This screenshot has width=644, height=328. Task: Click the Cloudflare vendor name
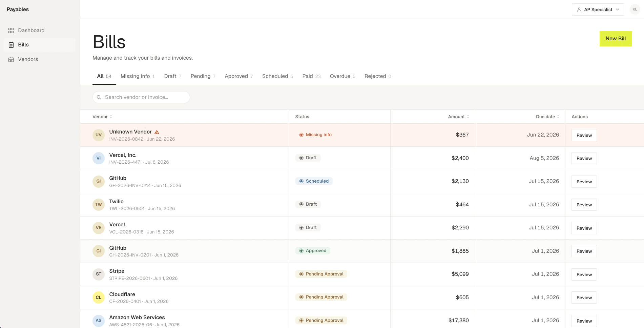pos(122,294)
